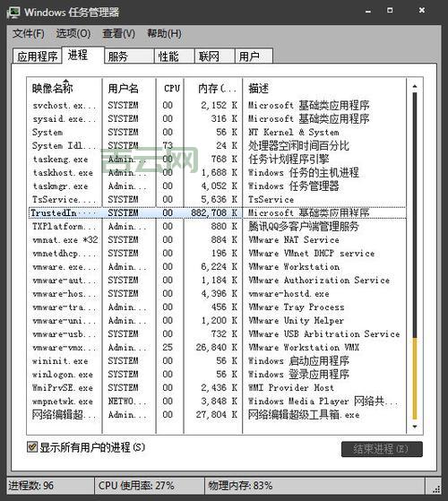The height and width of the screenshot is (501, 448).
Task: Select the taskeng.exe process
Action: [217, 159]
